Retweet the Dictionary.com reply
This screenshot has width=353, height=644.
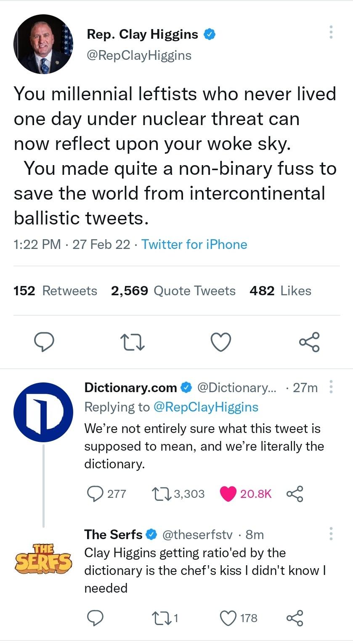[160, 494]
